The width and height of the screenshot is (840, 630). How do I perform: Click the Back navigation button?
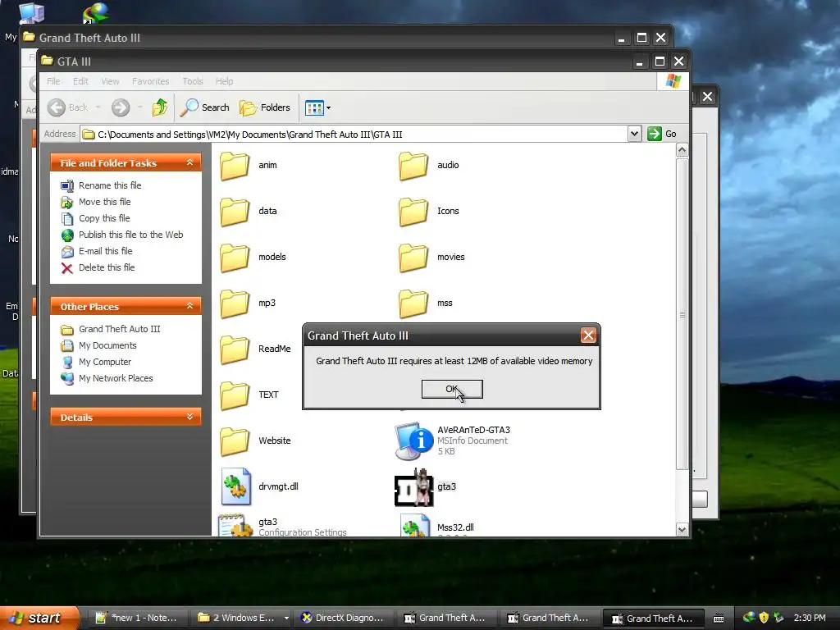click(67, 107)
